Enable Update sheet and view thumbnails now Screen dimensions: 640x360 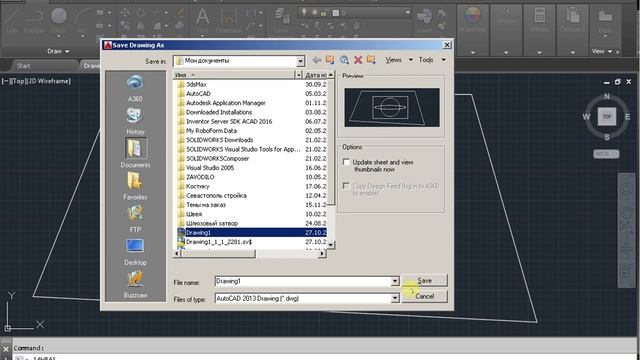346,162
